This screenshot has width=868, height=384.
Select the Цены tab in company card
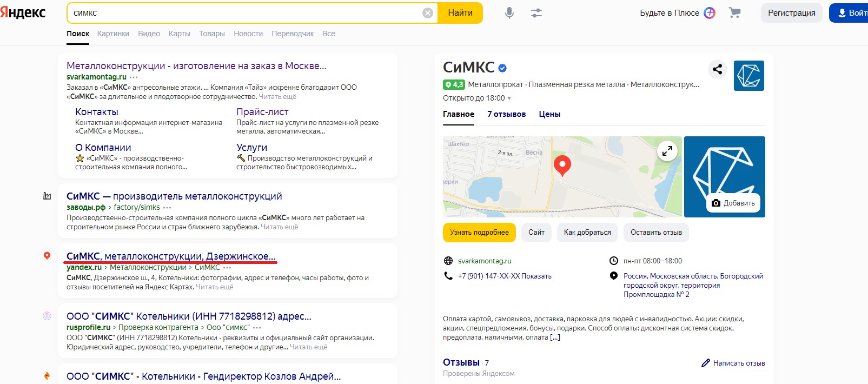(x=549, y=114)
